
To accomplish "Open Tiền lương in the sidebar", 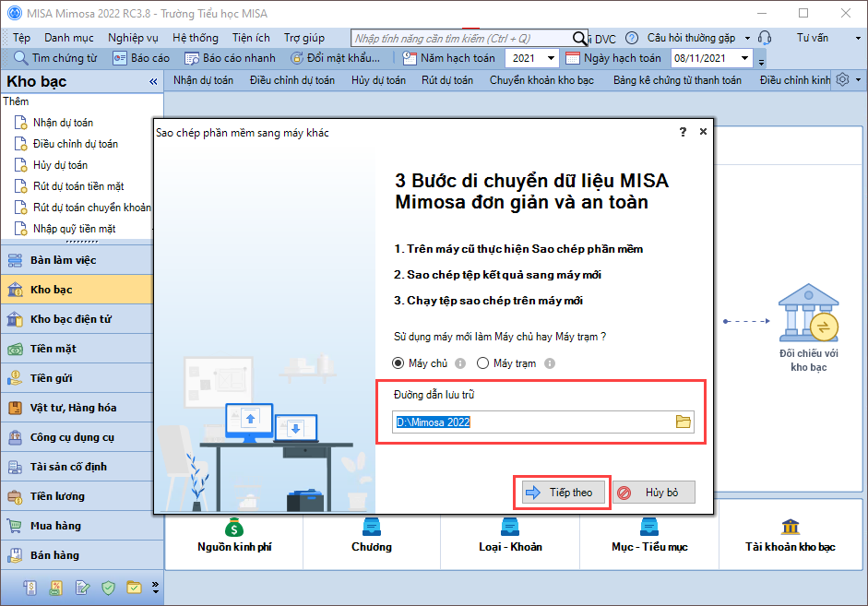I will [x=77, y=496].
